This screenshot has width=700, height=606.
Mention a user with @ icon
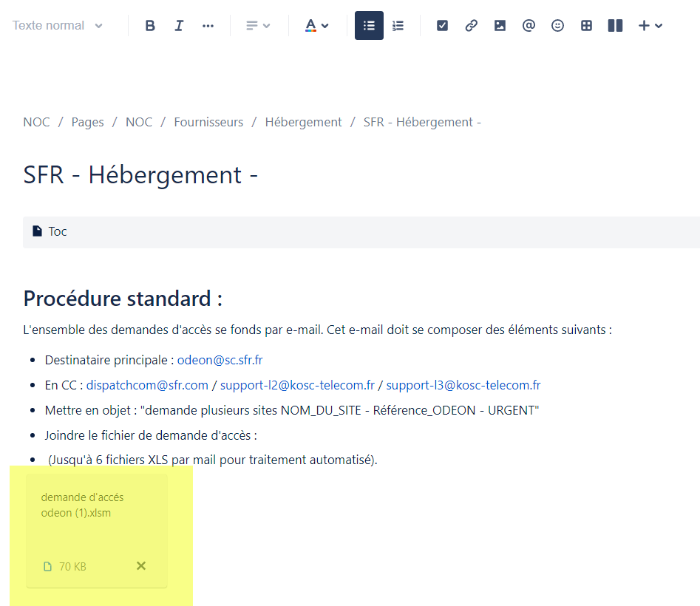coord(529,25)
